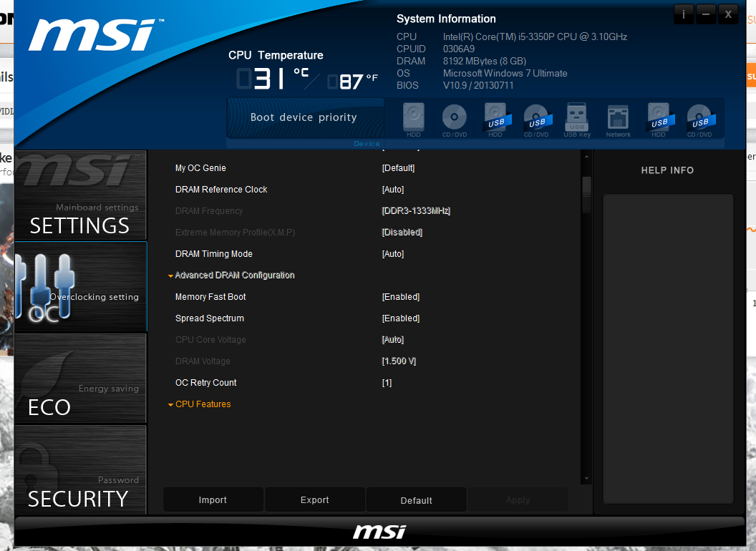
Task: Click the 31 °C temperature readout
Action: [x=273, y=78]
